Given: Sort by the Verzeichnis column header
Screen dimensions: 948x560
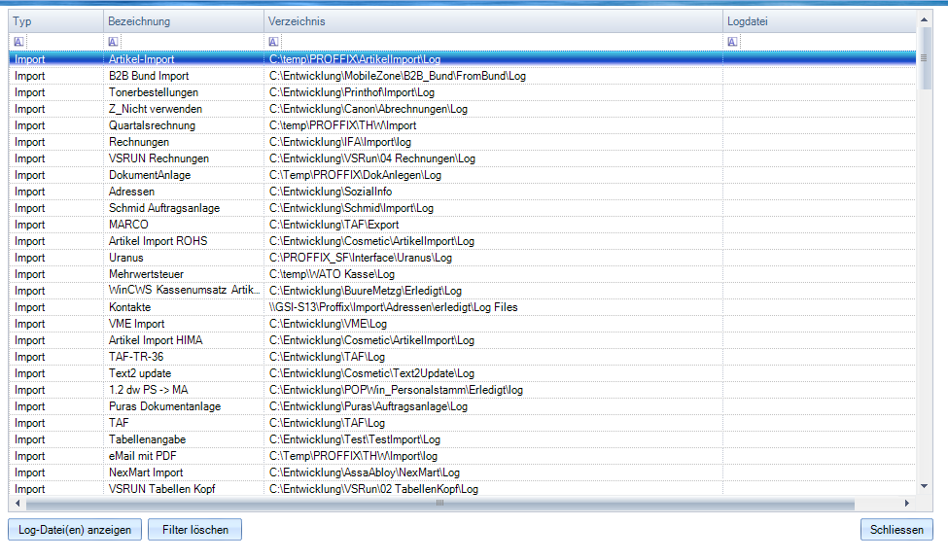Looking at the screenshot, I should click(298, 21).
